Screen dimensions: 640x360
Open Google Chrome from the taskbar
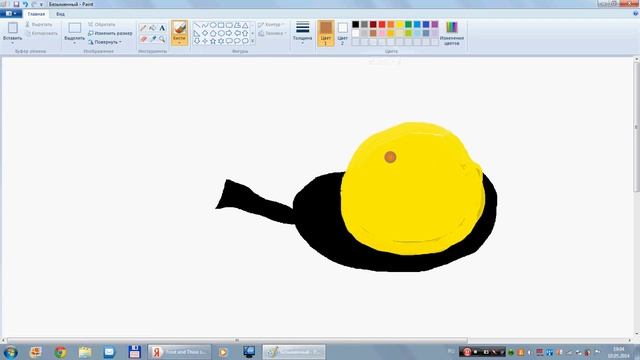[60, 352]
